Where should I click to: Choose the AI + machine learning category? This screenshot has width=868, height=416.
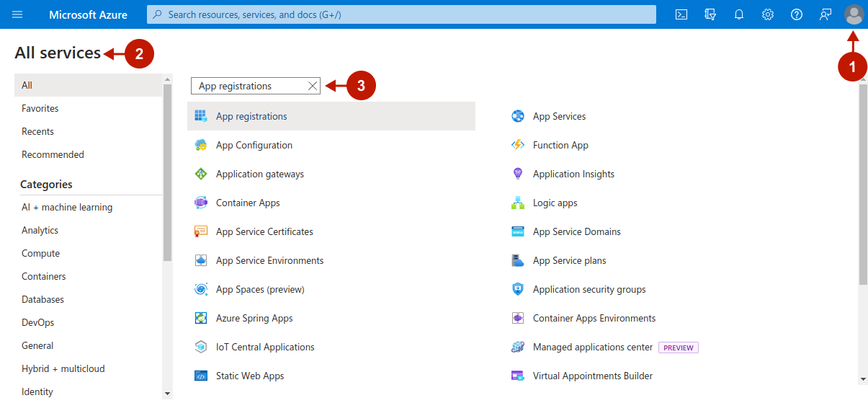point(67,207)
